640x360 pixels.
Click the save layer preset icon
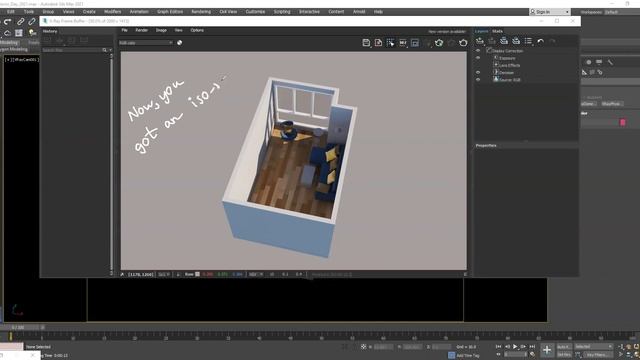[504, 41]
